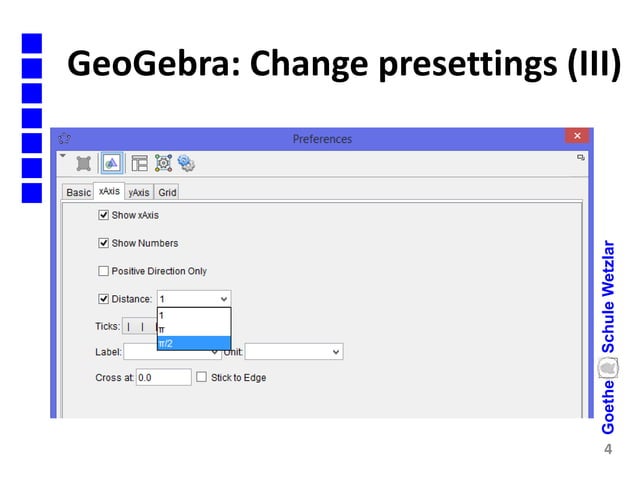Toggle the Show xAxis checkbox

click(x=103, y=215)
